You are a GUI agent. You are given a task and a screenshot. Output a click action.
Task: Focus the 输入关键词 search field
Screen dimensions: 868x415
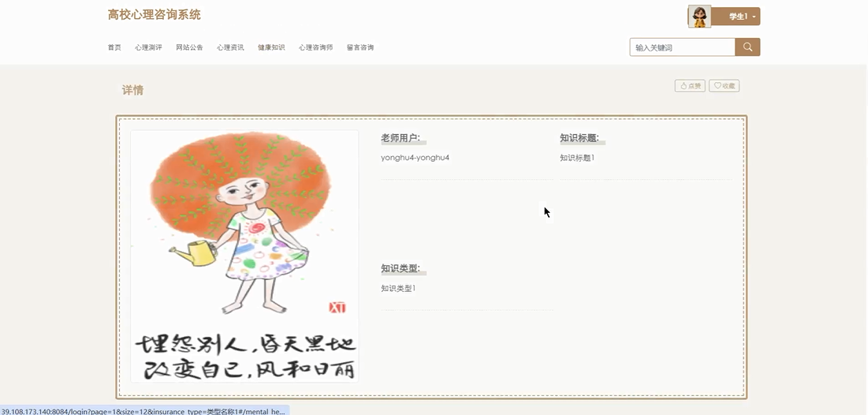pyautogui.click(x=682, y=47)
